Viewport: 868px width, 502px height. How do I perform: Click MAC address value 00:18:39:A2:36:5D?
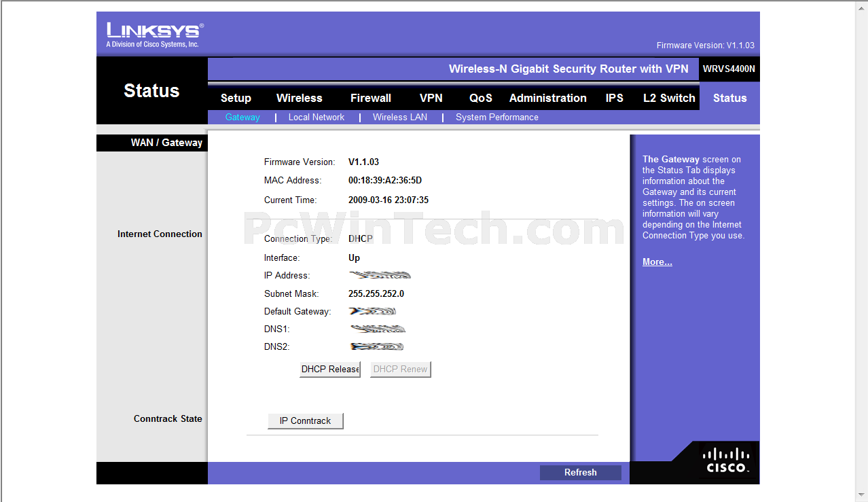(385, 180)
